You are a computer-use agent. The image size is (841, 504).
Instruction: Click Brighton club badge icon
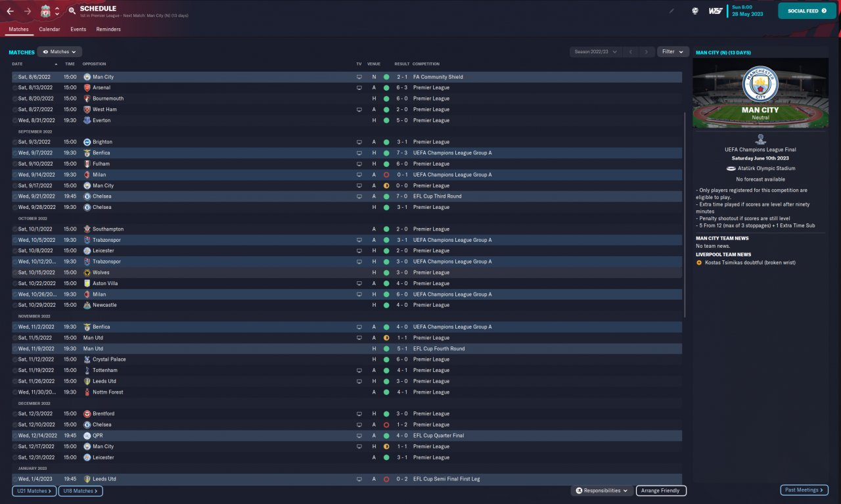coord(87,142)
